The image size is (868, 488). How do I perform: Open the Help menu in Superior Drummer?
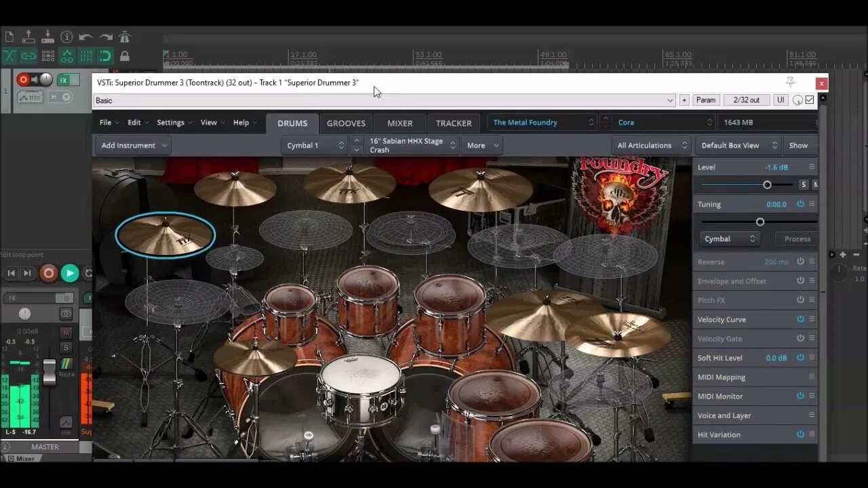tap(245, 123)
